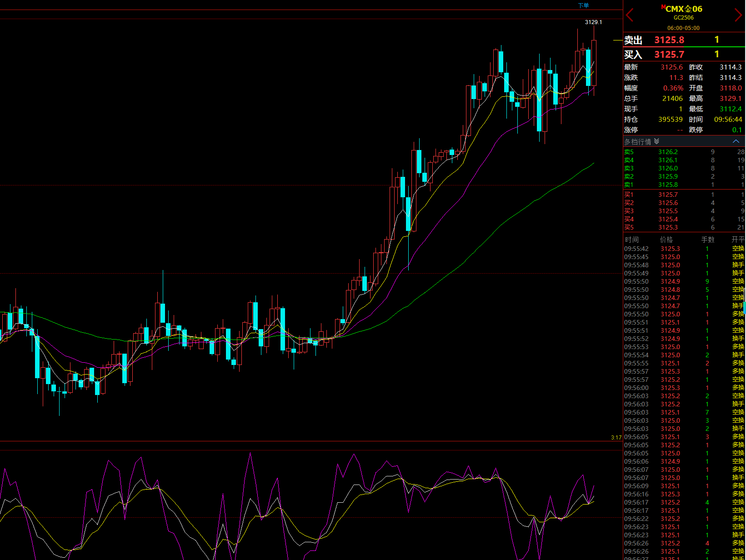Screen dimensions: 746x560
Task: Select the 卖2 row at 3125.9
Action: click(x=684, y=176)
